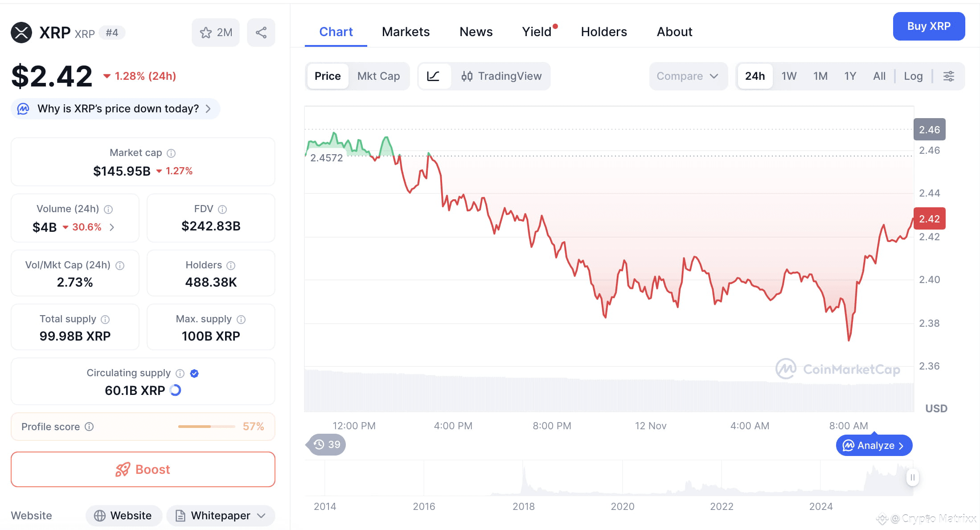Image resolution: width=980 pixels, height=530 pixels.
Task: Switch chart to Mkt Cap view
Action: (x=378, y=76)
